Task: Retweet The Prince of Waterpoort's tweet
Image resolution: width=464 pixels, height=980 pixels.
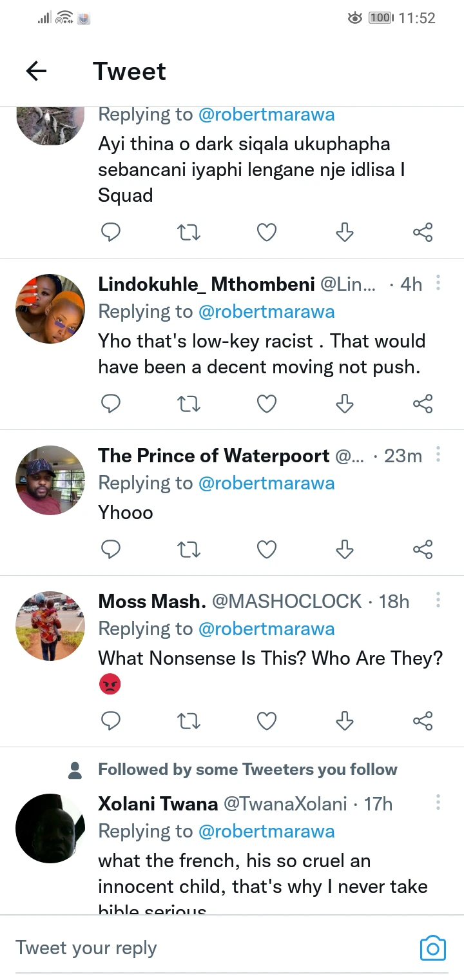Action: click(x=189, y=549)
